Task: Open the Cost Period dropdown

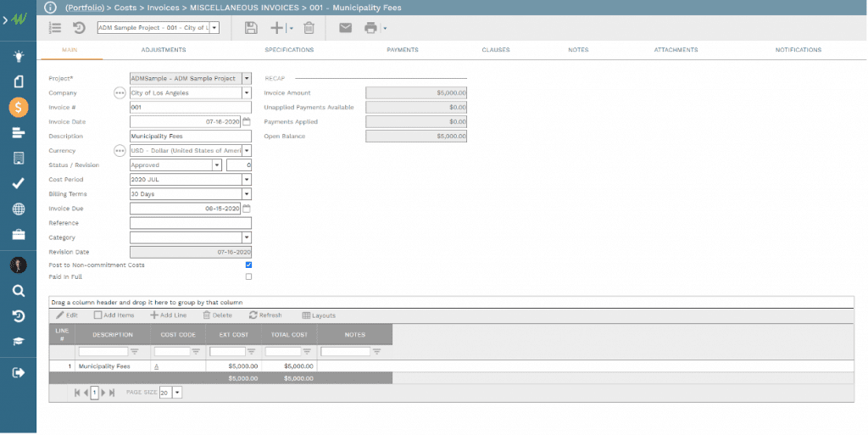Action: (x=247, y=180)
